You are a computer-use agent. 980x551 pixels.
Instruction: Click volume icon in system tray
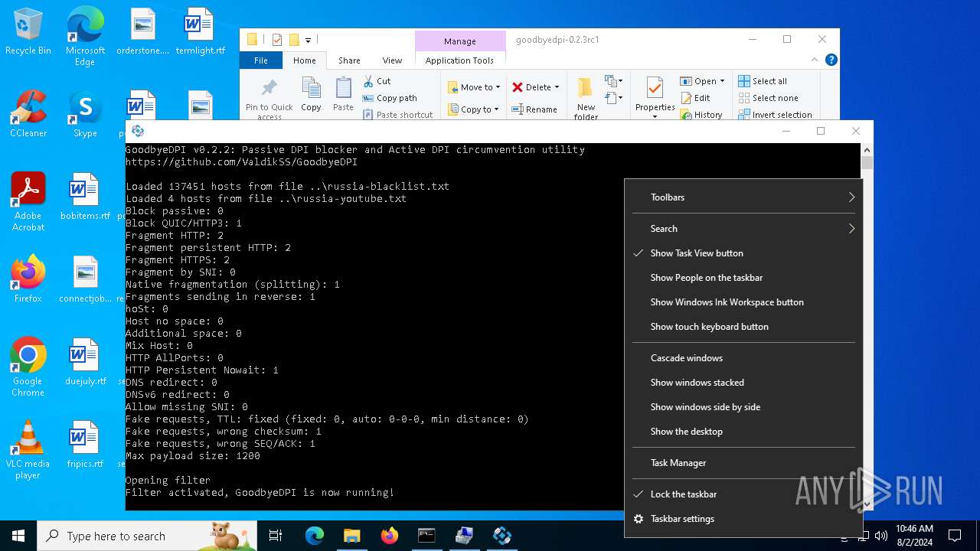click(880, 536)
